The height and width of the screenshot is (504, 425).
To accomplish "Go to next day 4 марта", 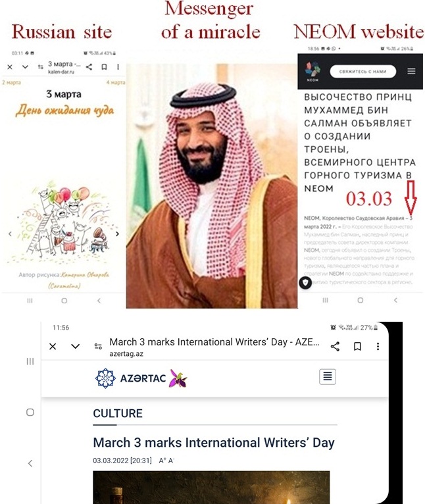I will pyautogui.click(x=116, y=83).
